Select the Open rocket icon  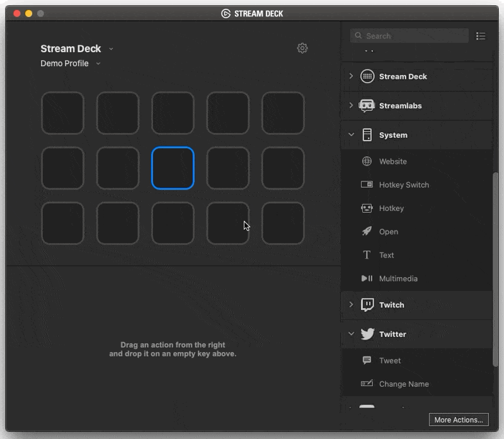point(367,231)
